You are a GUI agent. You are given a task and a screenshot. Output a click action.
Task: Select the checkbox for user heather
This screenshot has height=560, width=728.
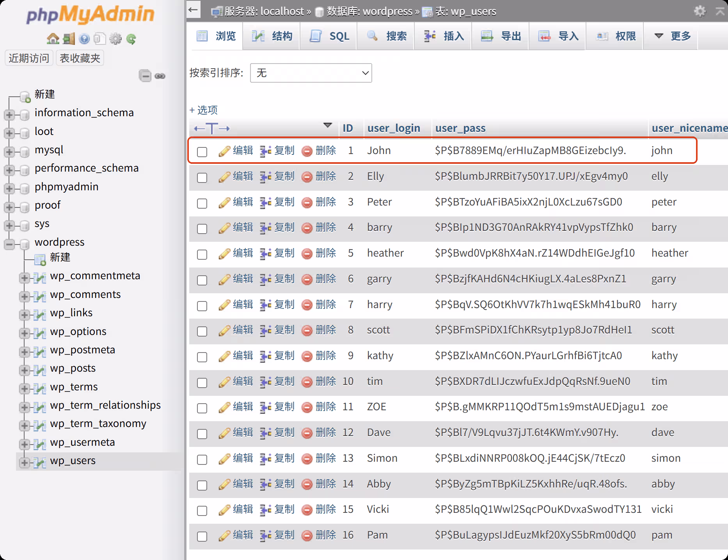(x=202, y=254)
